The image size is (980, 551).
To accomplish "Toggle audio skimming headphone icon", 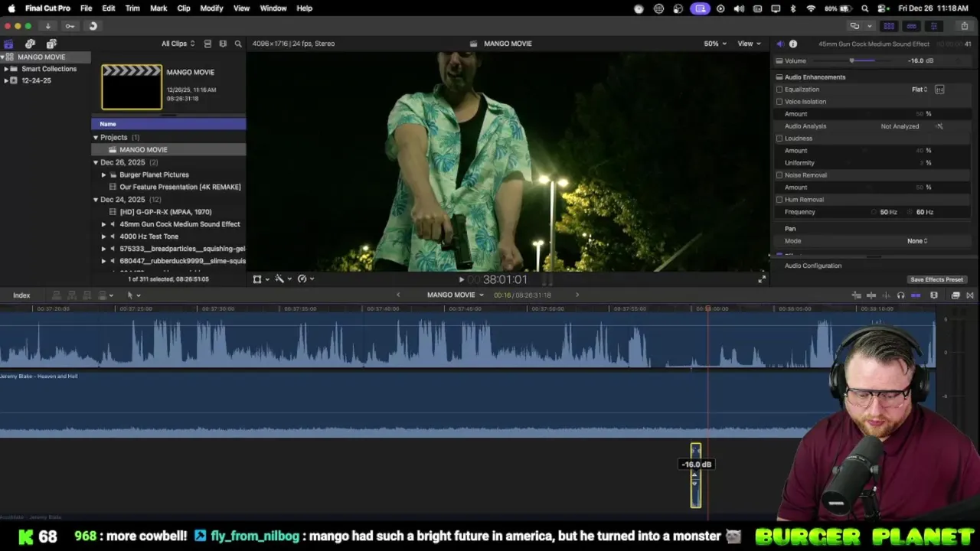I will (x=900, y=295).
